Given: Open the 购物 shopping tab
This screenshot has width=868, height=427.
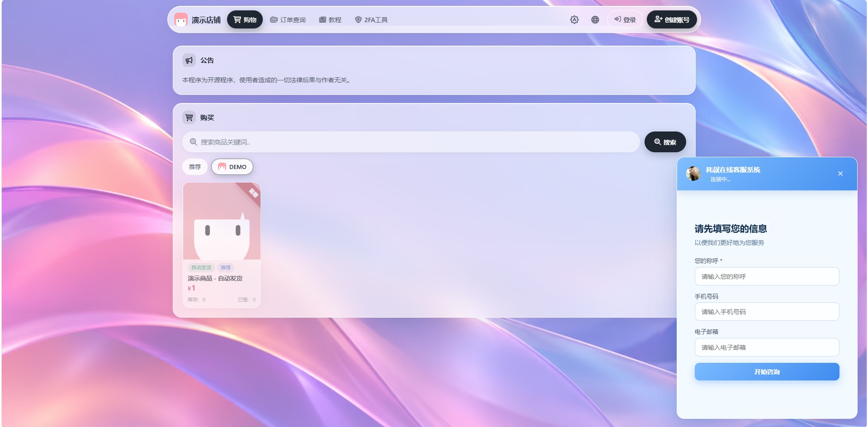Looking at the screenshot, I should pyautogui.click(x=245, y=19).
